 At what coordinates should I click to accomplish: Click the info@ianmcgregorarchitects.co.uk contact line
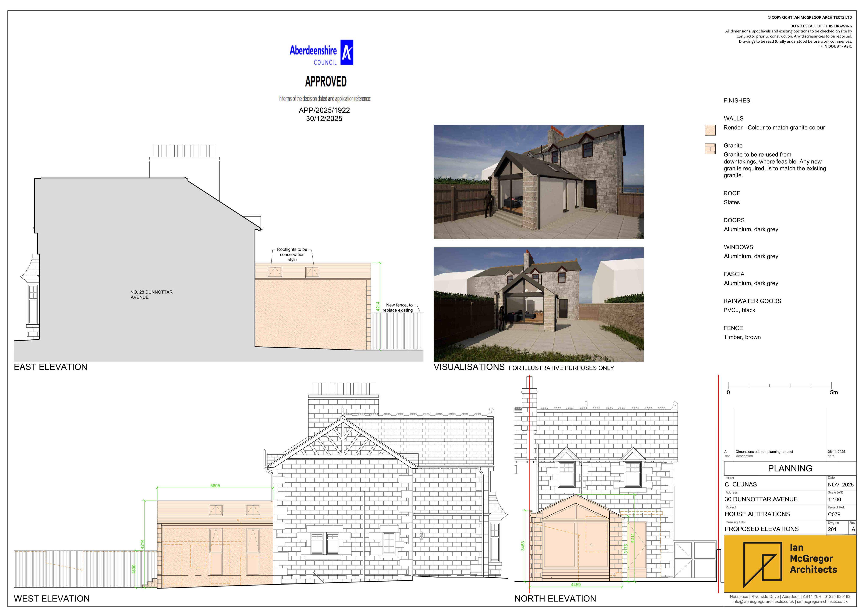tap(790, 601)
